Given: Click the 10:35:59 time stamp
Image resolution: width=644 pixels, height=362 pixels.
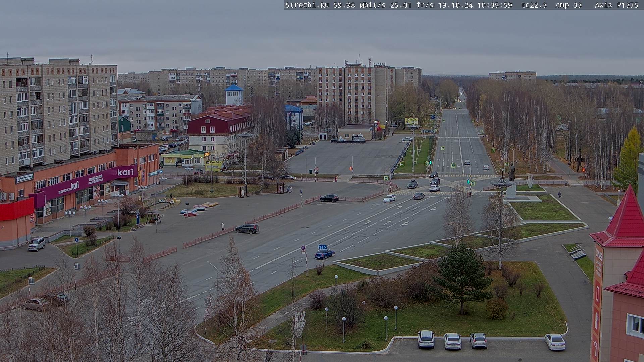Looking at the screenshot, I should [x=495, y=5].
